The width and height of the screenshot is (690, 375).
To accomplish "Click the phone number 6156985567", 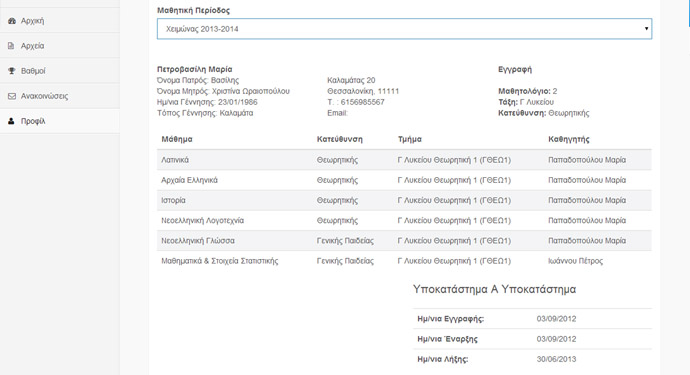I will pos(362,102).
